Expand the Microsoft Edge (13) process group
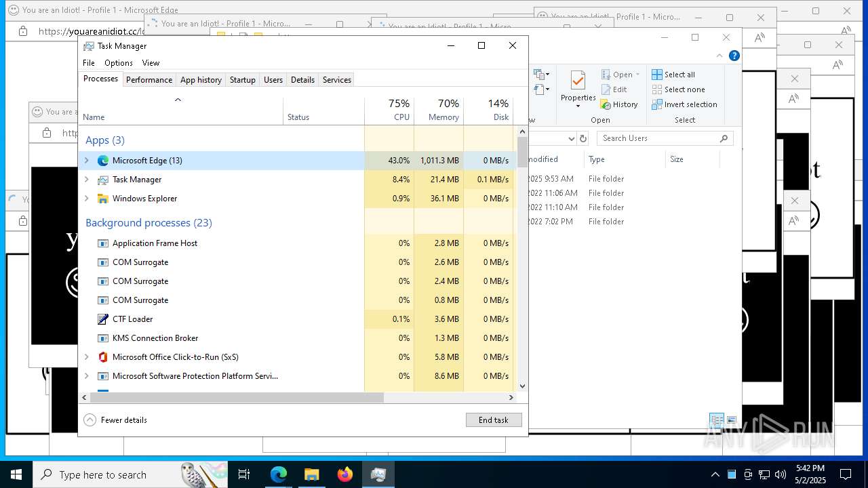Viewport: 868px width, 488px height. point(86,161)
